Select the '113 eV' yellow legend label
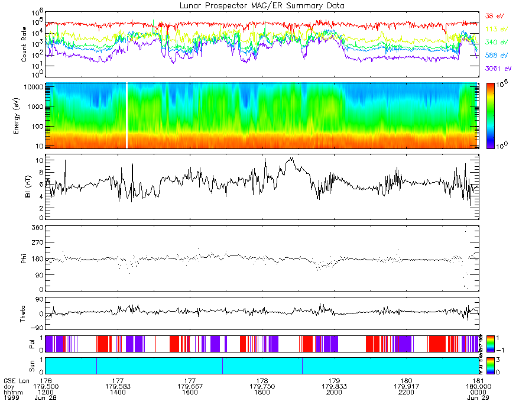Screen dimensions: 532x414 [497, 29]
